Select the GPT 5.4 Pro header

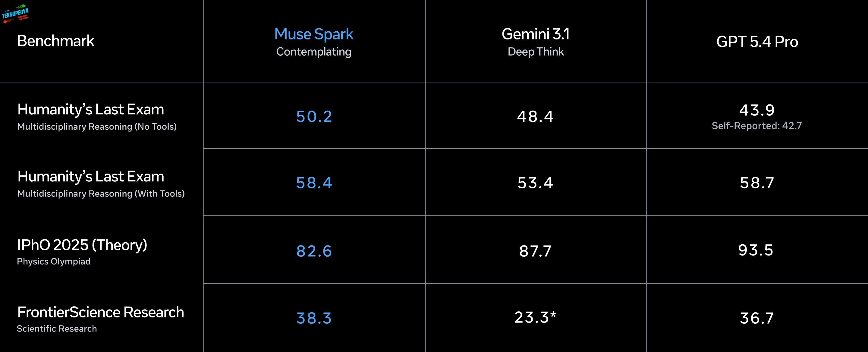pyautogui.click(x=757, y=42)
